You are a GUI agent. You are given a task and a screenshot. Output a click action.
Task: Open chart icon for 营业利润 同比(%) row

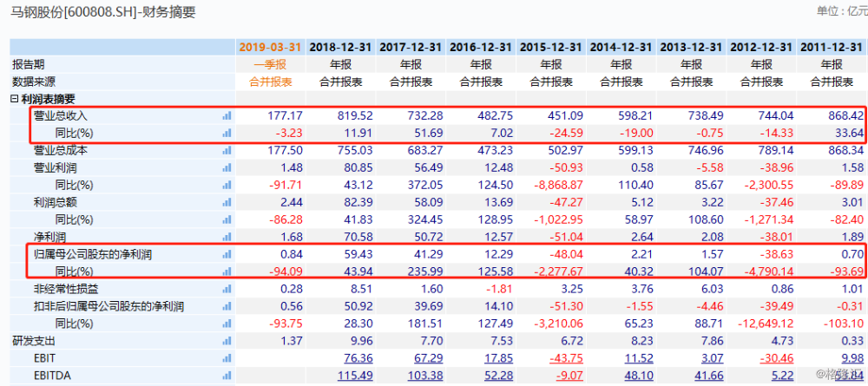tap(227, 186)
